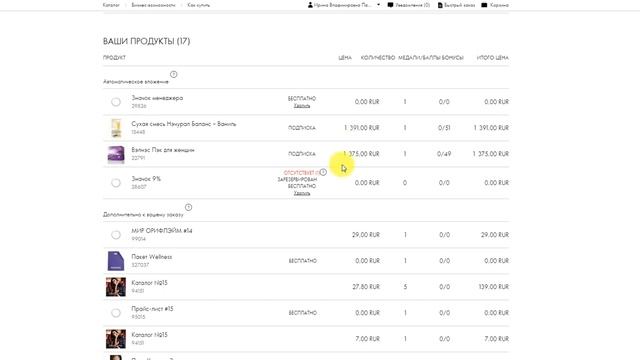Open the Пакет Wellness product thumbnail
Screen dimensions: 640x360
tap(116, 261)
